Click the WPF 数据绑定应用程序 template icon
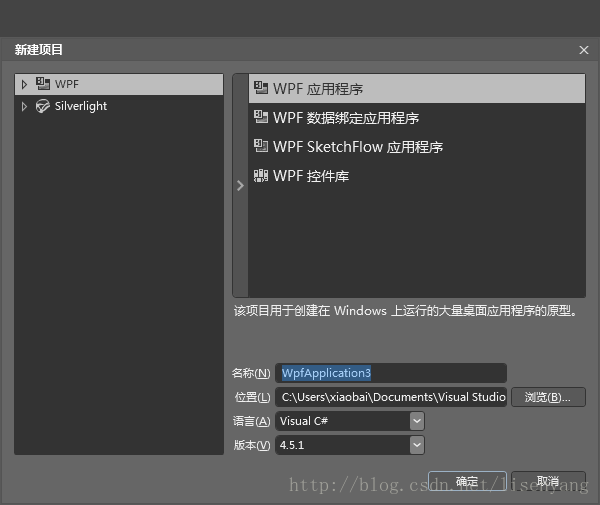Viewport: 600px width, 505px height. pyautogui.click(x=261, y=117)
